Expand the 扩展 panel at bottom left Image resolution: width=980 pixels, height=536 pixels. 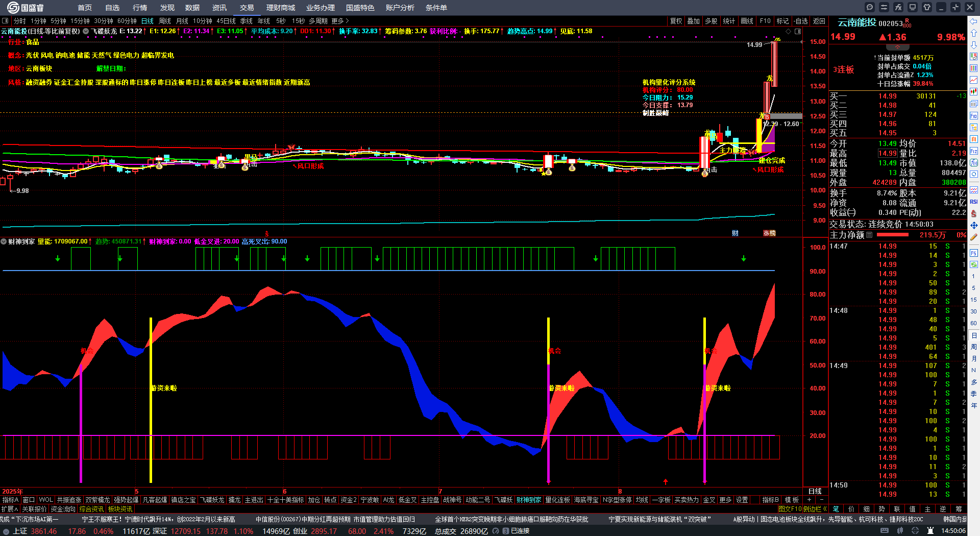[10, 509]
